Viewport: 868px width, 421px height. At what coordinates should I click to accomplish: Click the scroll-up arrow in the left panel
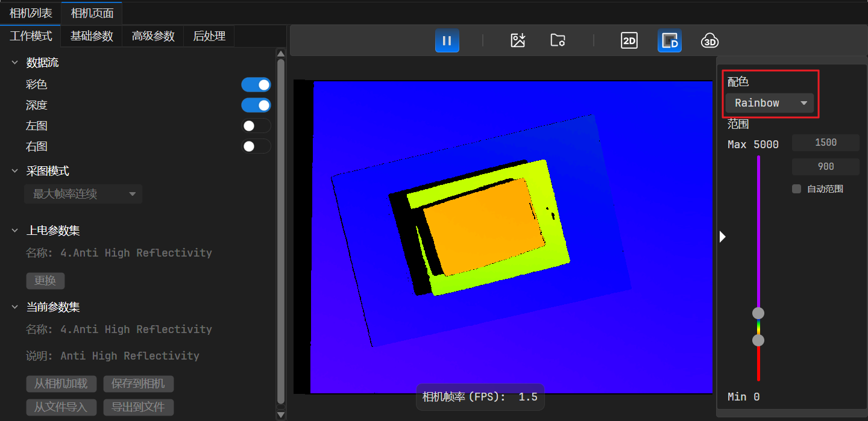point(280,53)
